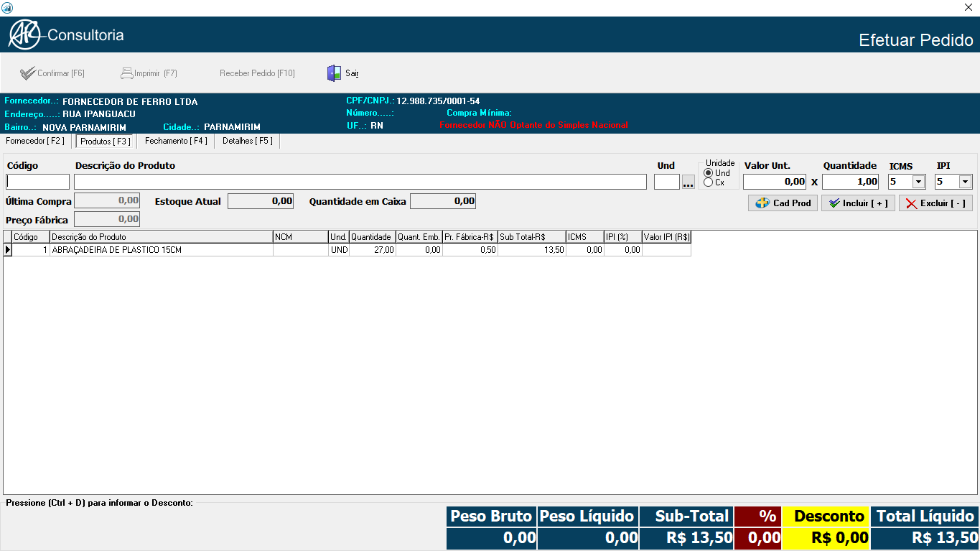
Task: Click the Und input field
Action: click(667, 182)
